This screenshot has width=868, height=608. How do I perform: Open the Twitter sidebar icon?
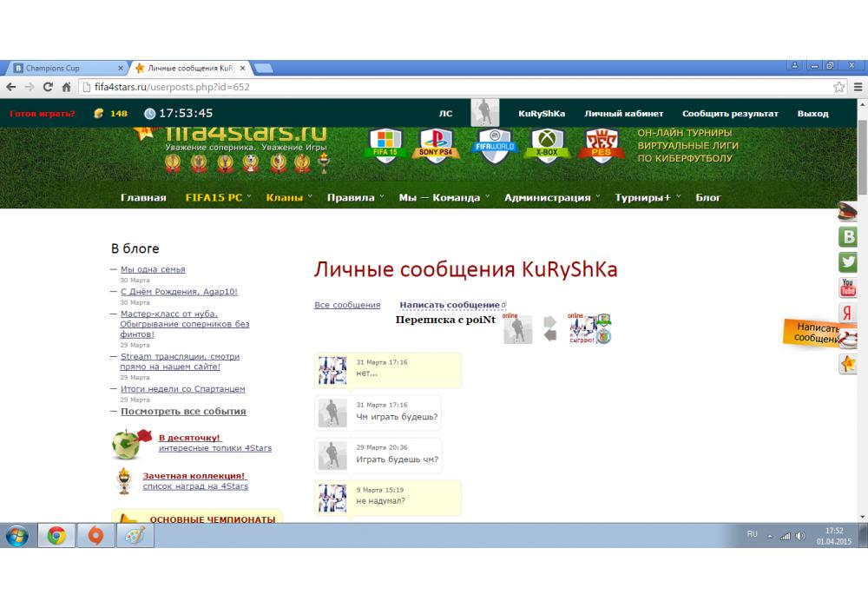click(x=848, y=261)
